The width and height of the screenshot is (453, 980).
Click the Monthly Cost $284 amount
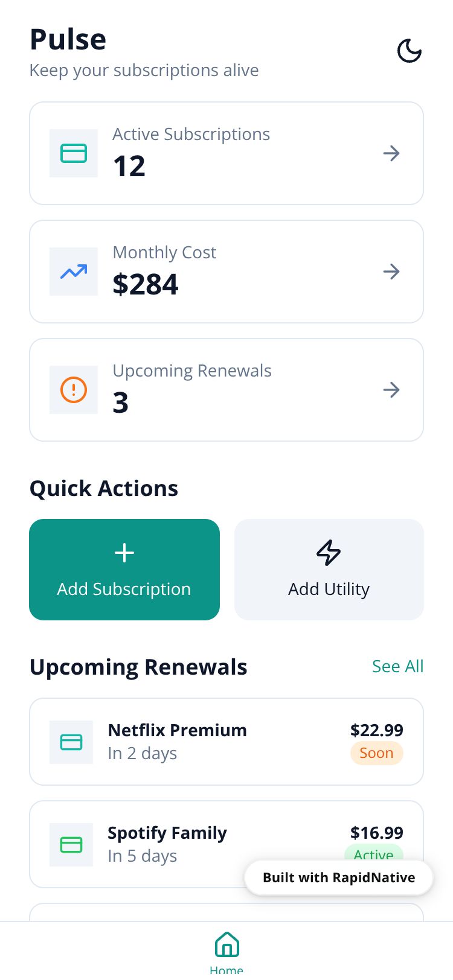(146, 284)
